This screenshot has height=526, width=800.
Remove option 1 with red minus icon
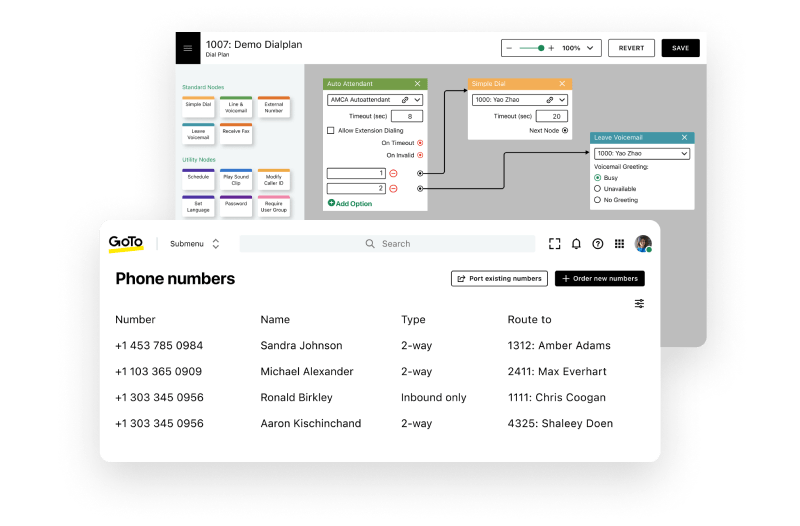coord(393,174)
